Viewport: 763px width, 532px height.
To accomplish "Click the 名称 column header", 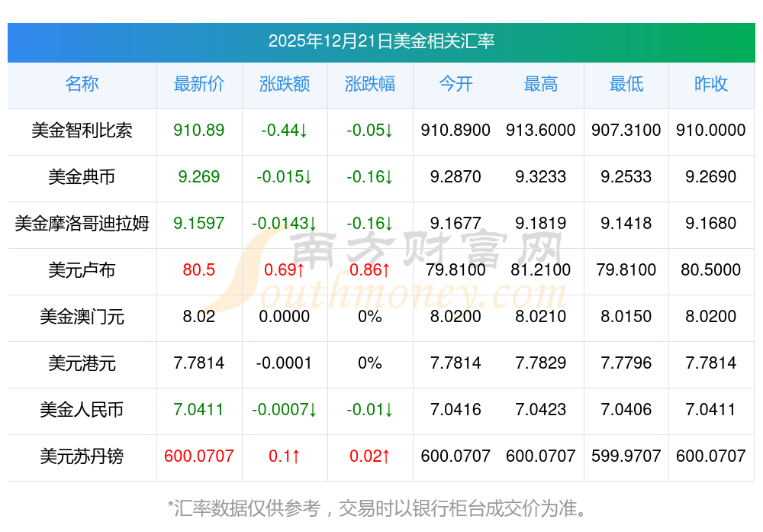I will pyautogui.click(x=82, y=84).
